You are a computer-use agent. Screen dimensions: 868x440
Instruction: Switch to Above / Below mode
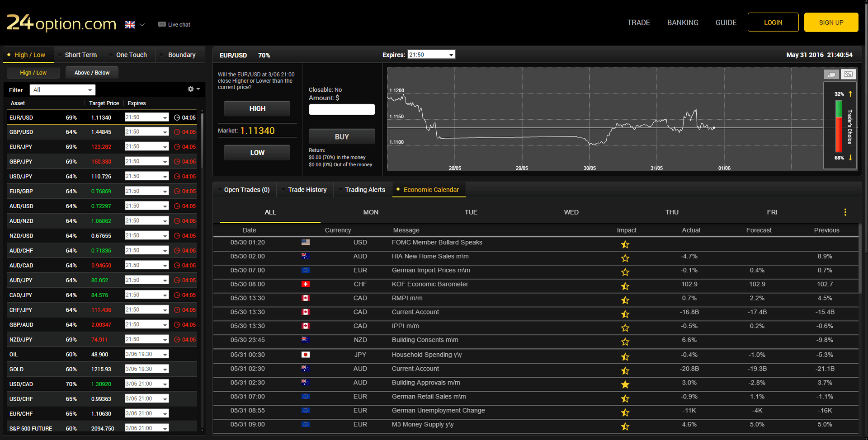92,73
